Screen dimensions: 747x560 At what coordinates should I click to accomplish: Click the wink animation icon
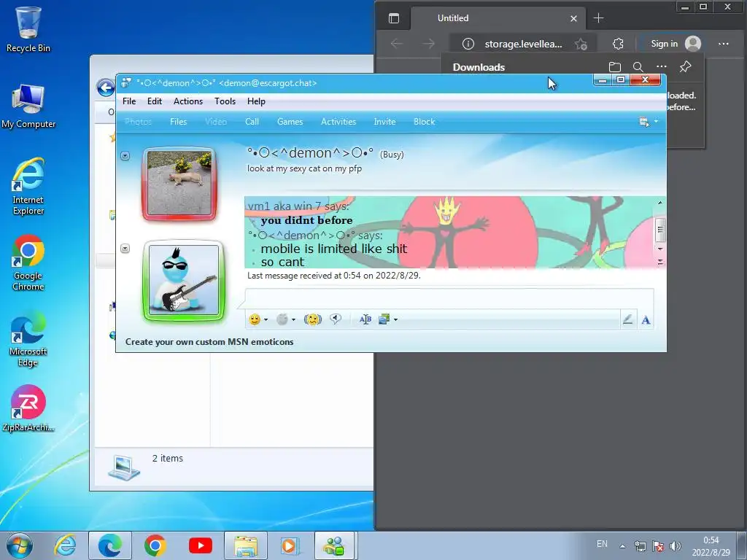point(282,319)
